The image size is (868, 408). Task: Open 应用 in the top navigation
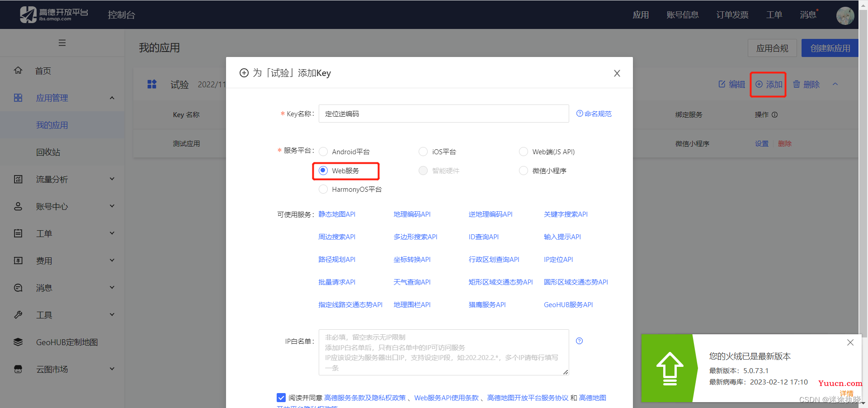[641, 15]
